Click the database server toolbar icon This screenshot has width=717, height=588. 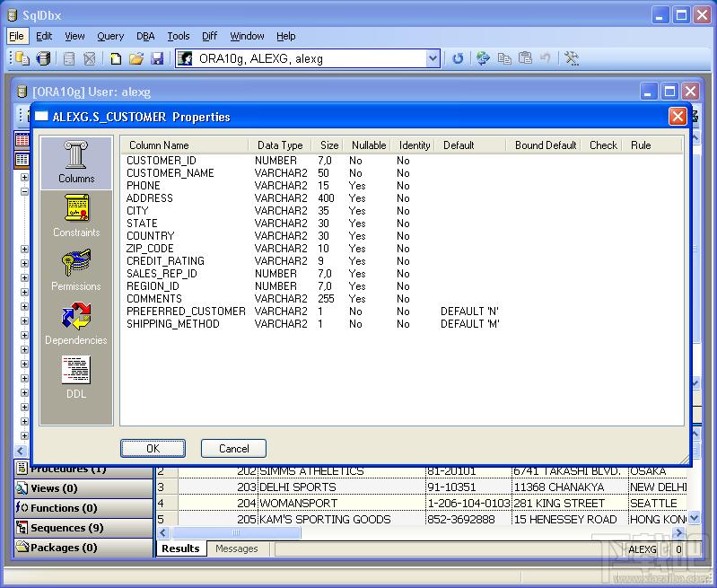(x=43, y=58)
